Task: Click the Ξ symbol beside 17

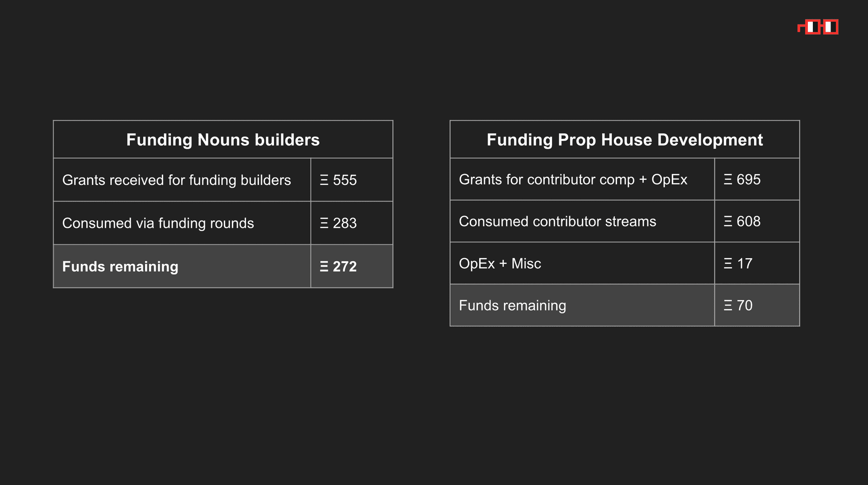Action: pos(728,264)
